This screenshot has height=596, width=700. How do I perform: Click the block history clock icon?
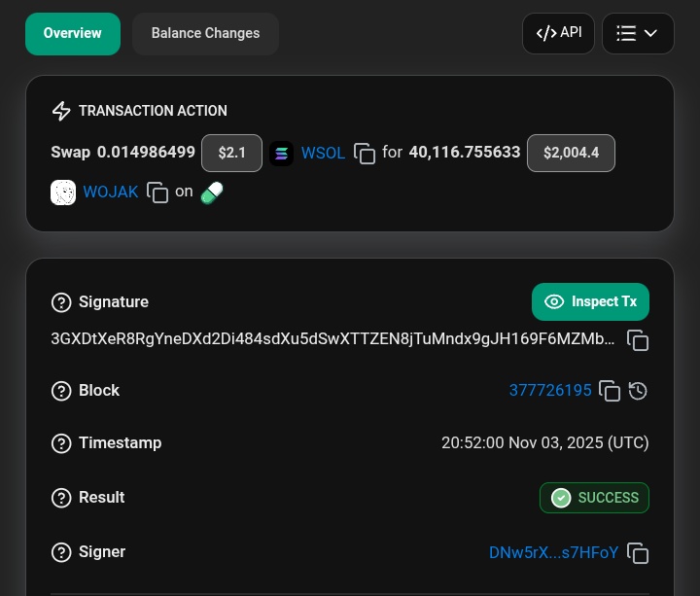click(x=638, y=391)
